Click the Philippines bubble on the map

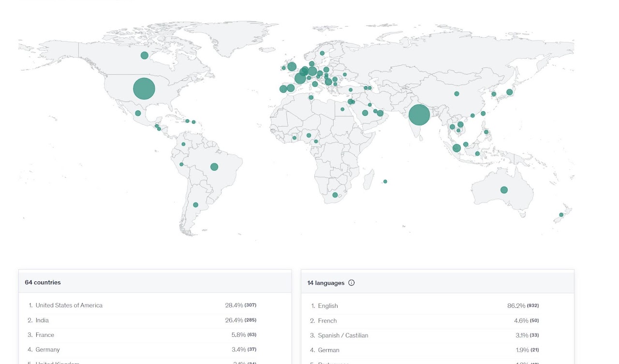tap(486, 132)
